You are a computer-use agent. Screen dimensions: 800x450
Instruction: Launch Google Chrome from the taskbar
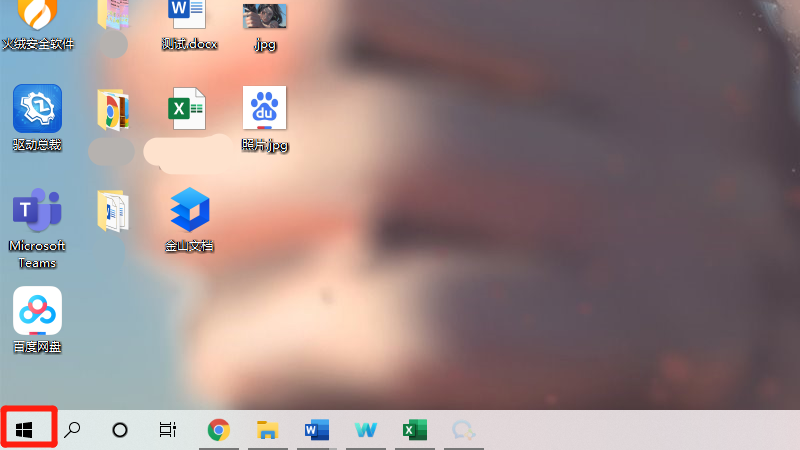pyautogui.click(x=218, y=430)
